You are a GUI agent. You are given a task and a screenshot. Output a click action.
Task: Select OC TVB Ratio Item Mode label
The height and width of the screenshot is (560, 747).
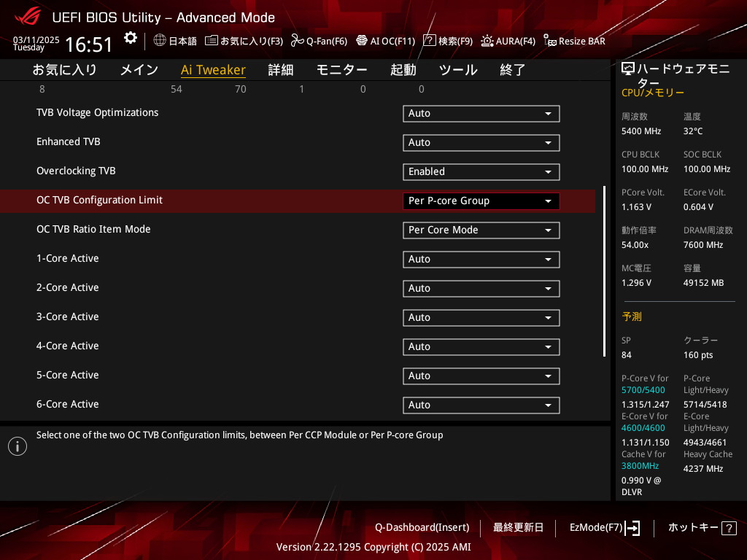point(93,229)
